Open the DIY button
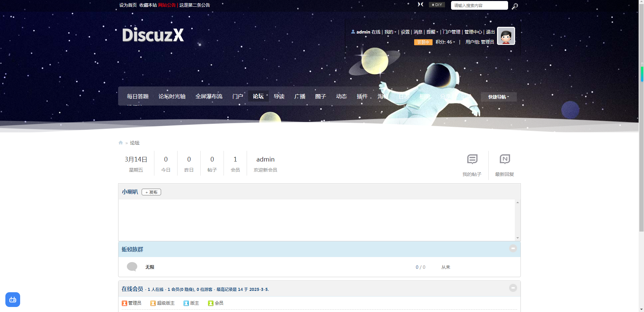644x312 pixels. [437, 5]
